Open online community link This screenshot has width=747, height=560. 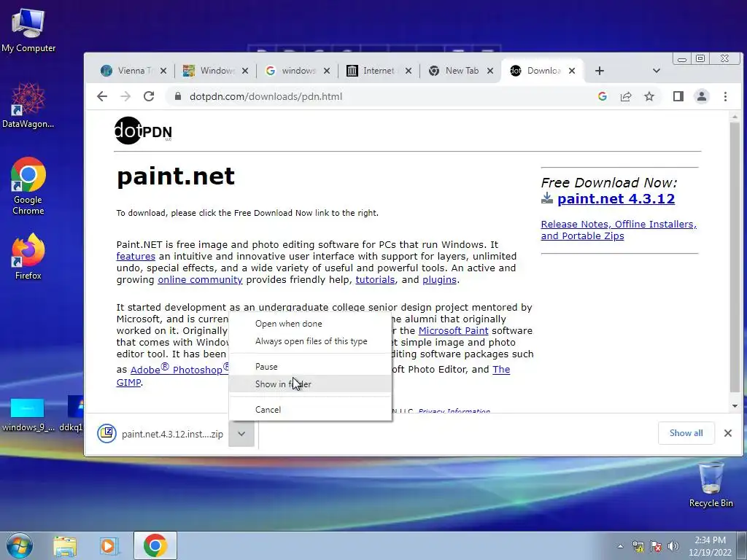(x=200, y=279)
